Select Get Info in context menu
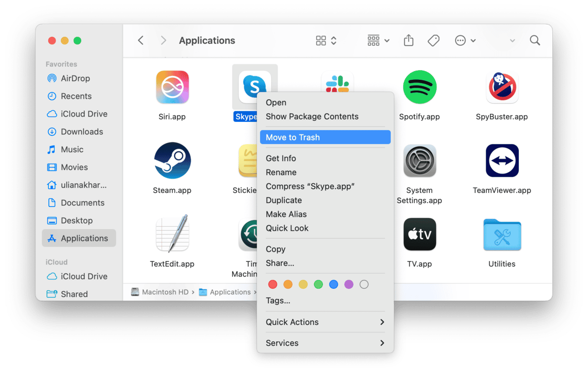588x370 pixels. pyautogui.click(x=281, y=158)
